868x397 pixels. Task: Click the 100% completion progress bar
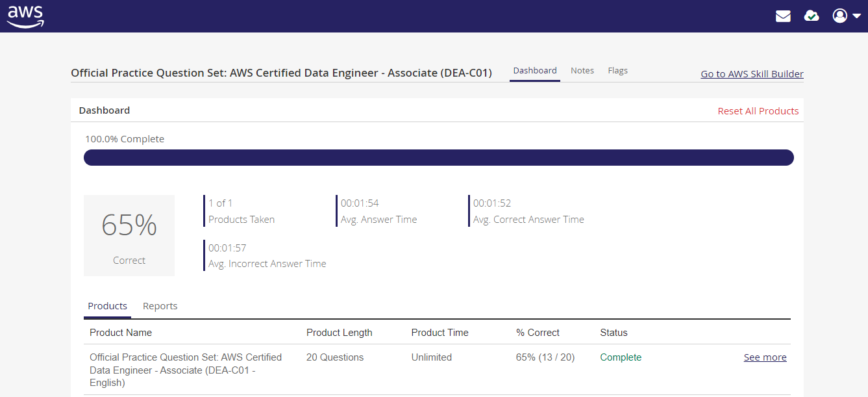pyautogui.click(x=438, y=158)
